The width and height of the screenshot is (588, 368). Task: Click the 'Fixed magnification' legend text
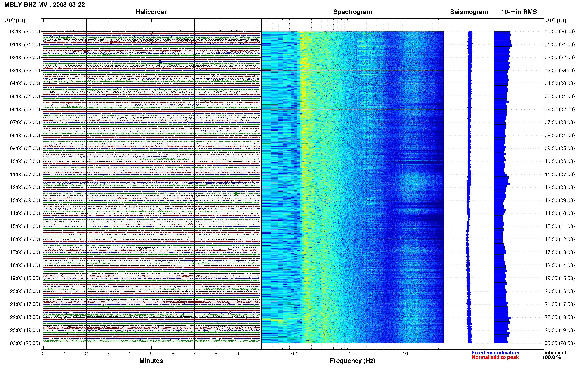point(495,353)
